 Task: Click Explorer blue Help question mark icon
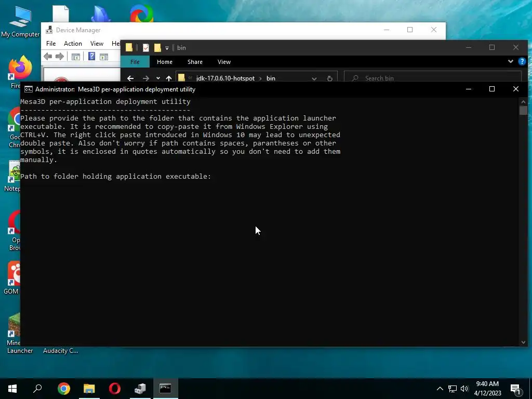tap(522, 61)
